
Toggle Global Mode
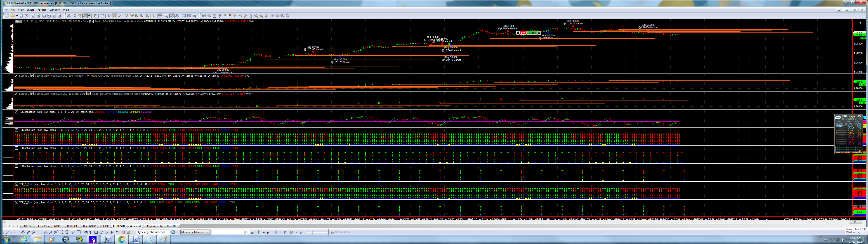click(x=340, y=232)
